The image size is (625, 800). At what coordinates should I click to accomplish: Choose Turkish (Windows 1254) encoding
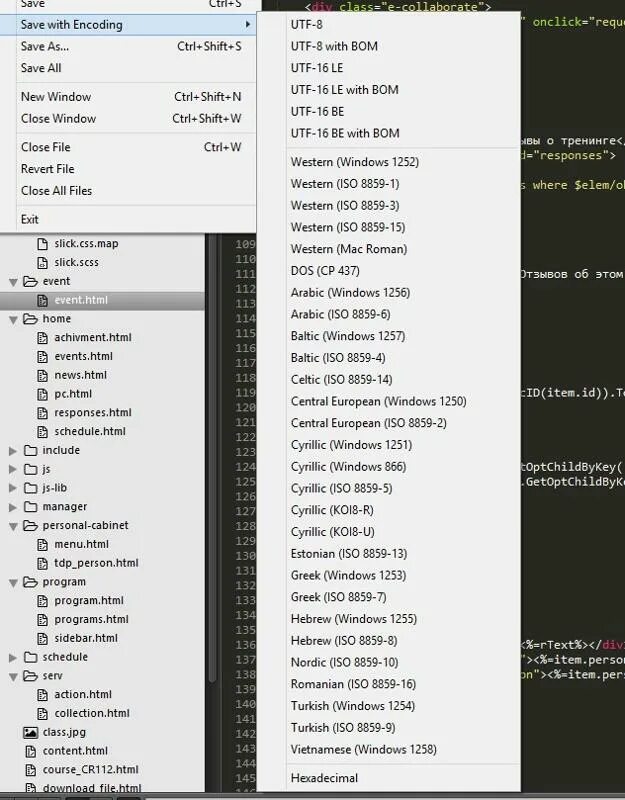(388, 706)
